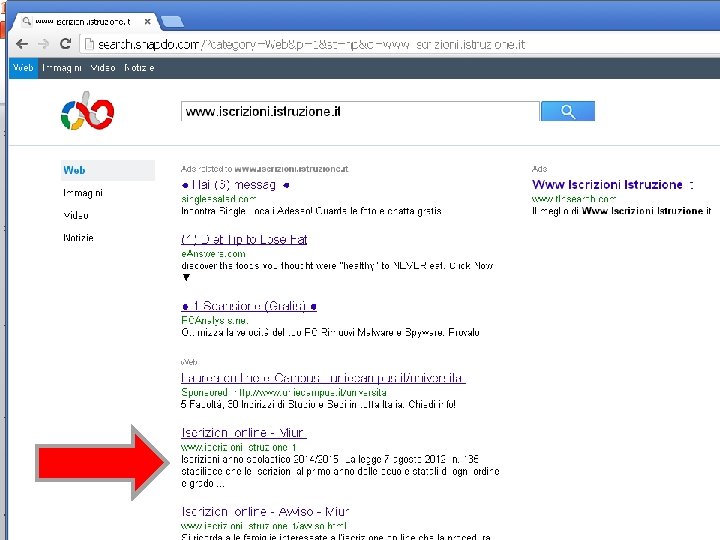Click the browser forward arrow
This screenshot has width=720, height=540.
[43, 44]
